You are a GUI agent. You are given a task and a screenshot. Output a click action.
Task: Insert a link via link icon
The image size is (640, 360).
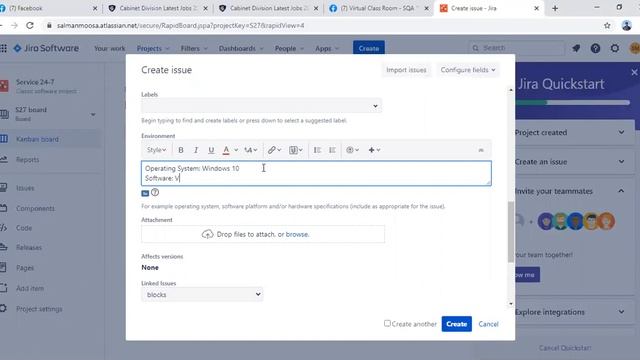274,150
